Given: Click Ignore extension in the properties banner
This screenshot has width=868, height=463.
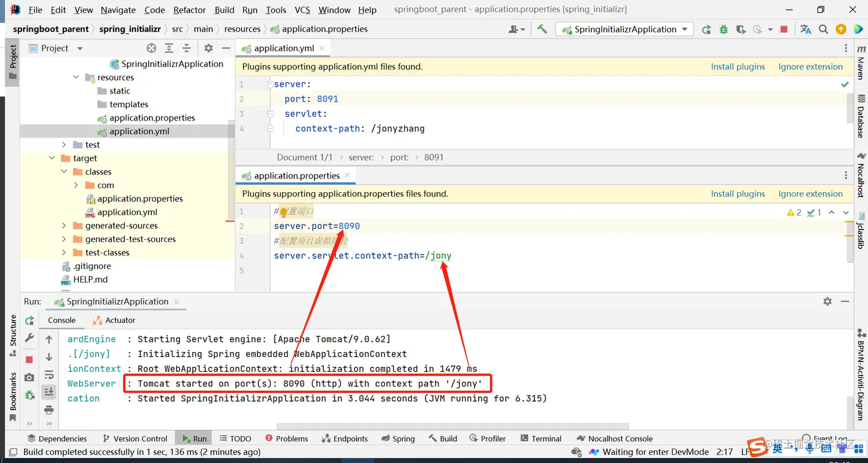Looking at the screenshot, I should (811, 194).
